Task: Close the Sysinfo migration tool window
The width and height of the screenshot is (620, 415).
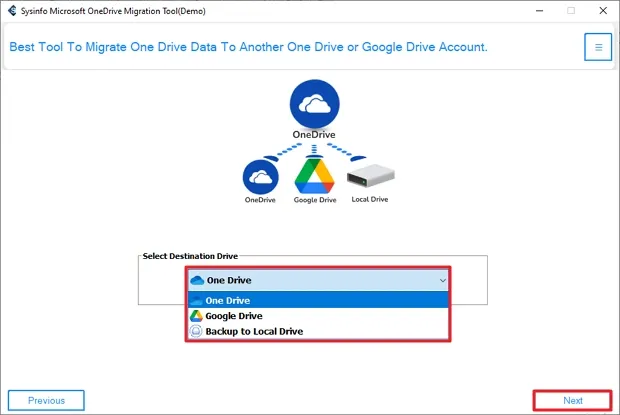Action: click(603, 11)
